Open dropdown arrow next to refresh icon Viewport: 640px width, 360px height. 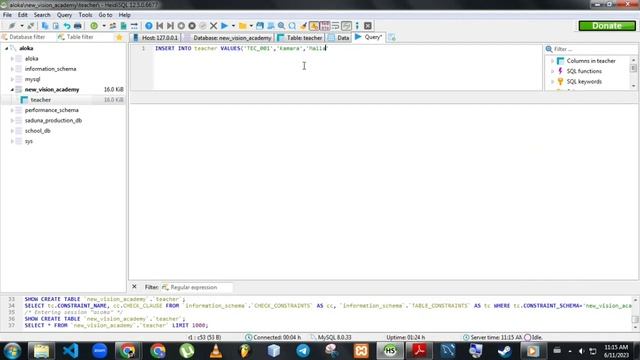(x=104, y=26)
